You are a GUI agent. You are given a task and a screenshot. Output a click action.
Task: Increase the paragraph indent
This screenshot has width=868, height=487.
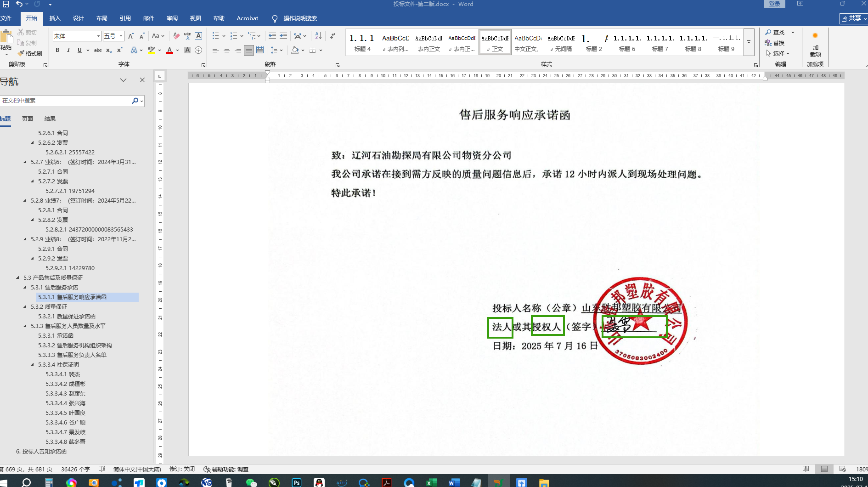coord(283,36)
